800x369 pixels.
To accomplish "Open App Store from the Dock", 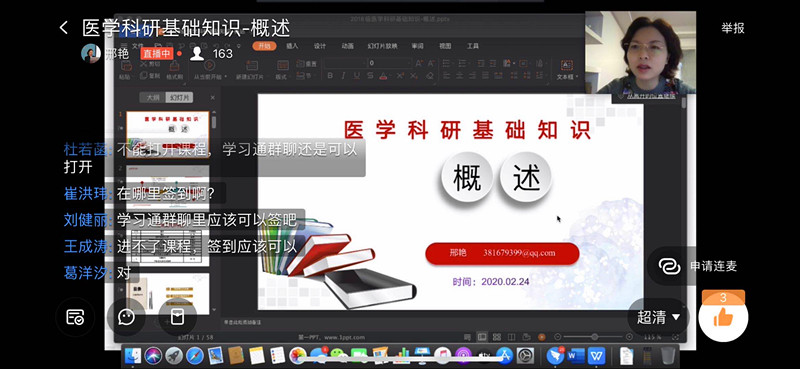I will click(x=504, y=355).
